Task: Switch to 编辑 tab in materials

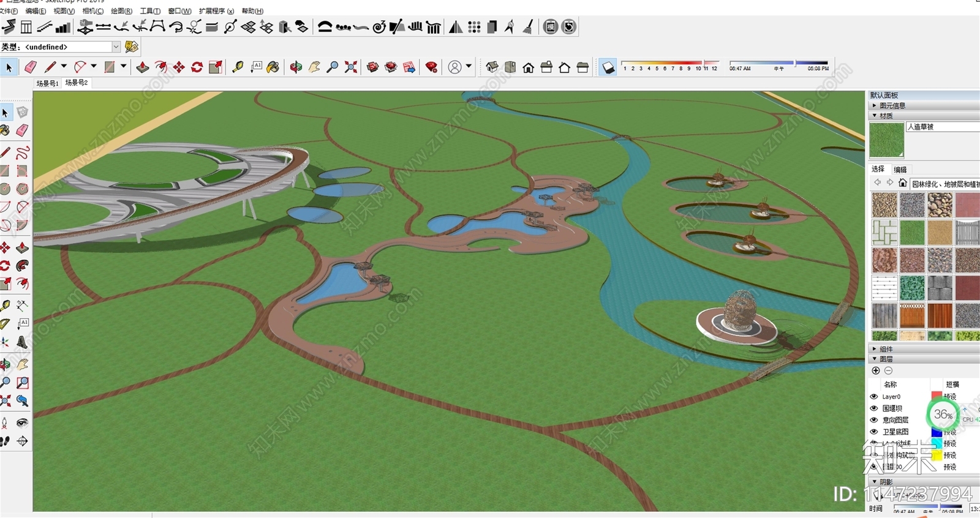Action: point(900,170)
